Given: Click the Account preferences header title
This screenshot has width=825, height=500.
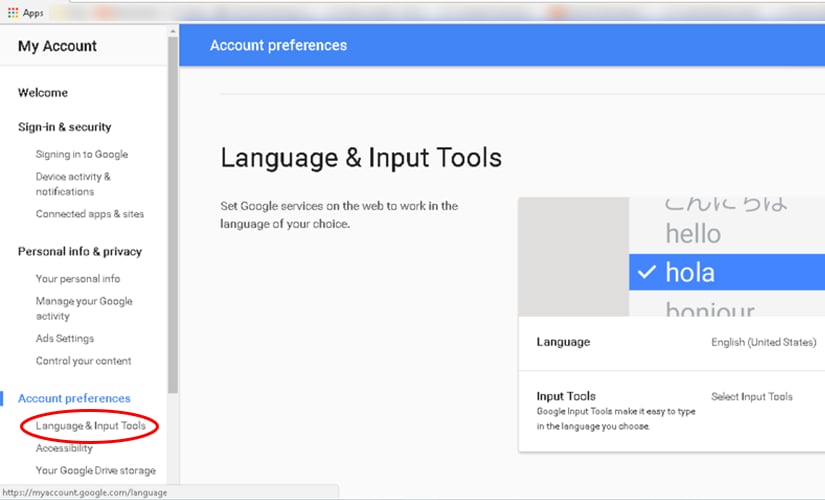Looking at the screenshot, I should click(278, 46).
